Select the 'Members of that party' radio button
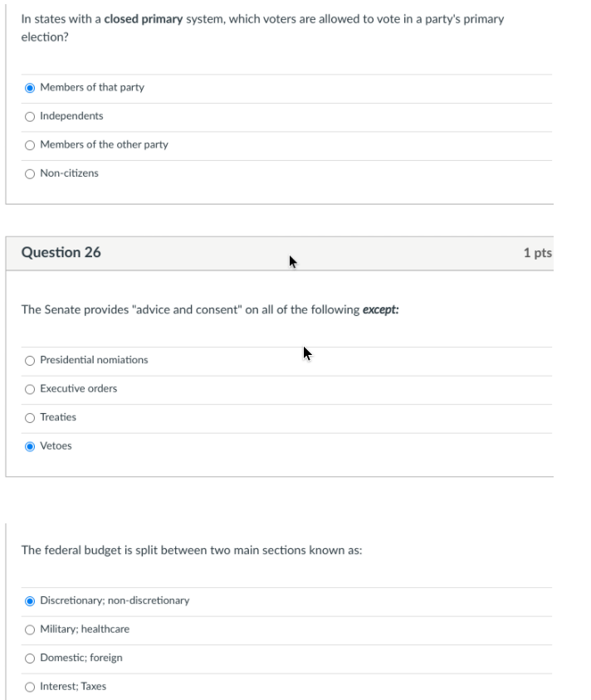The width and height of the screenshot is (591, 700). point(31,87)
